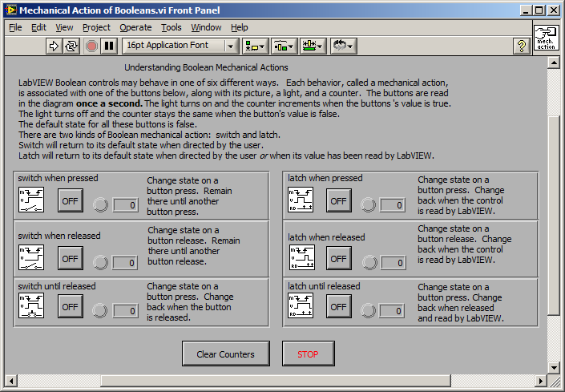
Task: Click the switch until released indicator light
Action: (100, 310)
